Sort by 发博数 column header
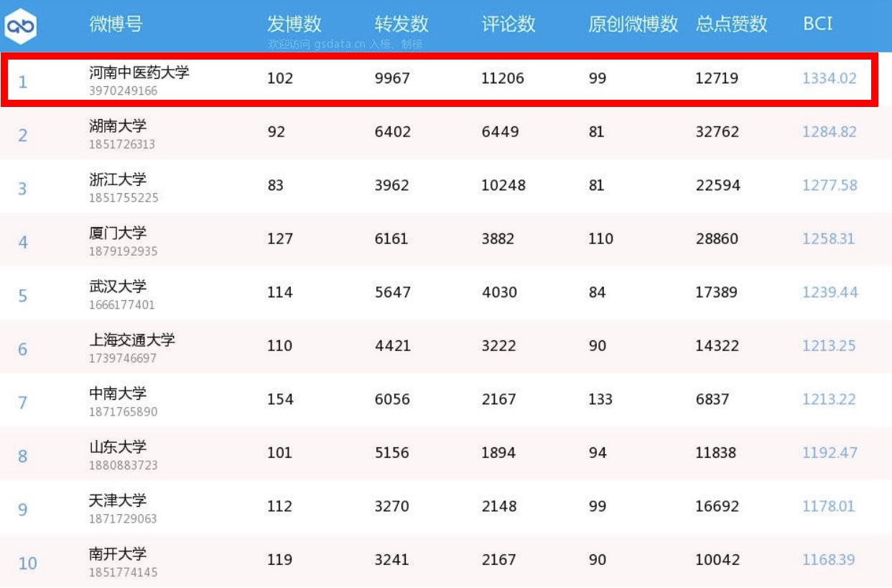Screen dimensions: 892x588 pos(294,24)
